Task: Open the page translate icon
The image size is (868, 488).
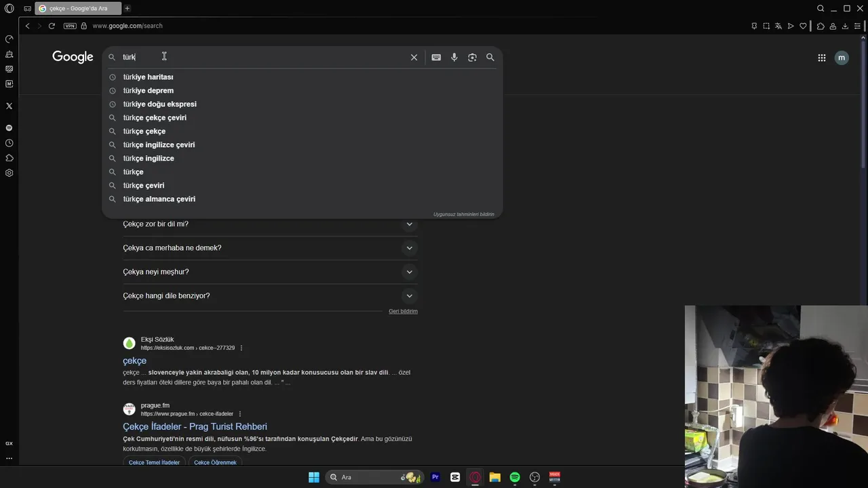Action: pyautogui.click(x=778, y=26)
